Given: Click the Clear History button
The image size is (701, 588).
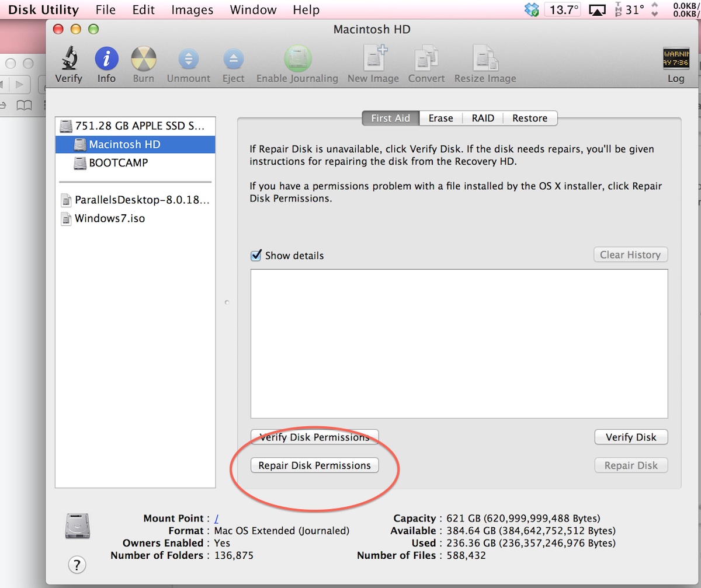Looking at the screenshot, I should pyautogui.click(x=630, y=255).
